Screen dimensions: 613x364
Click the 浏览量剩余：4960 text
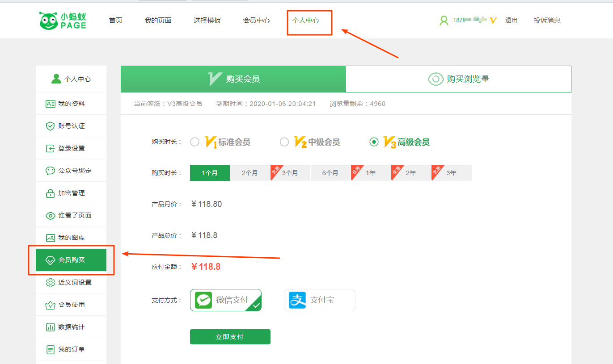[x=357, y=104]
